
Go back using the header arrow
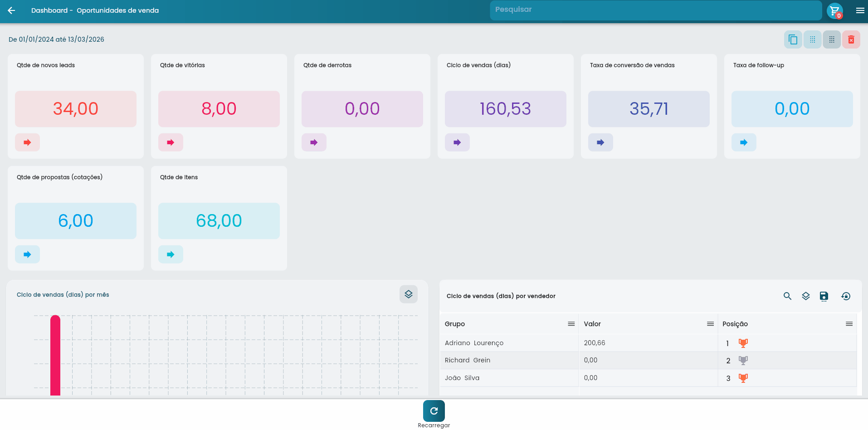pos(11,10)
